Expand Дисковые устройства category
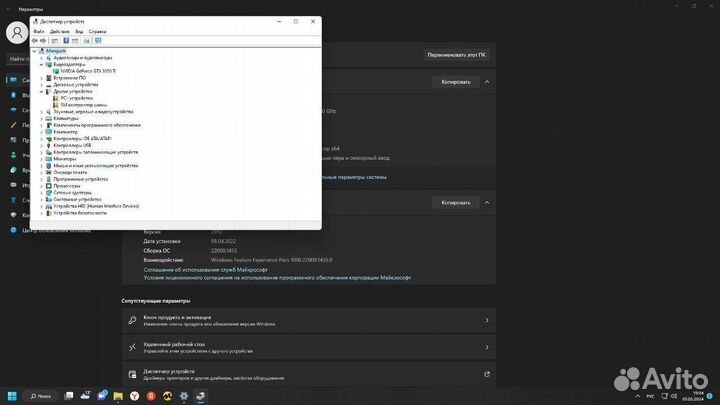 tap(41, 85)
